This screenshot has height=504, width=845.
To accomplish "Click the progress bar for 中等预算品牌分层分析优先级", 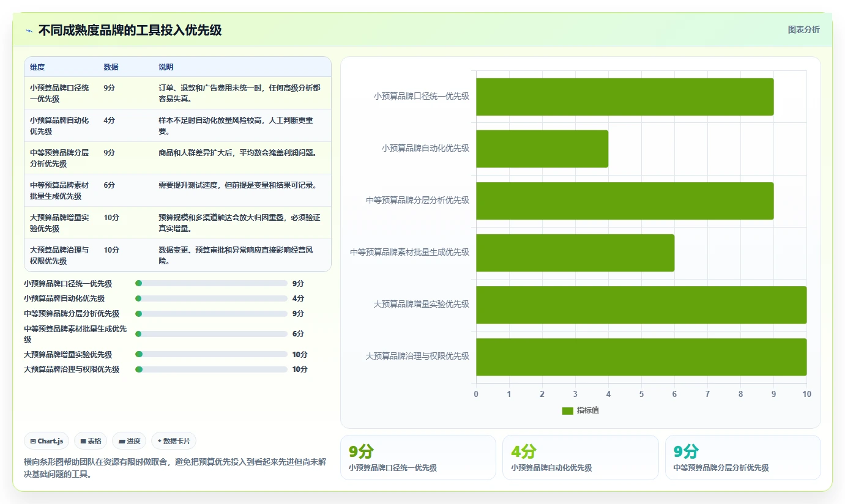I will pos(211,314).
